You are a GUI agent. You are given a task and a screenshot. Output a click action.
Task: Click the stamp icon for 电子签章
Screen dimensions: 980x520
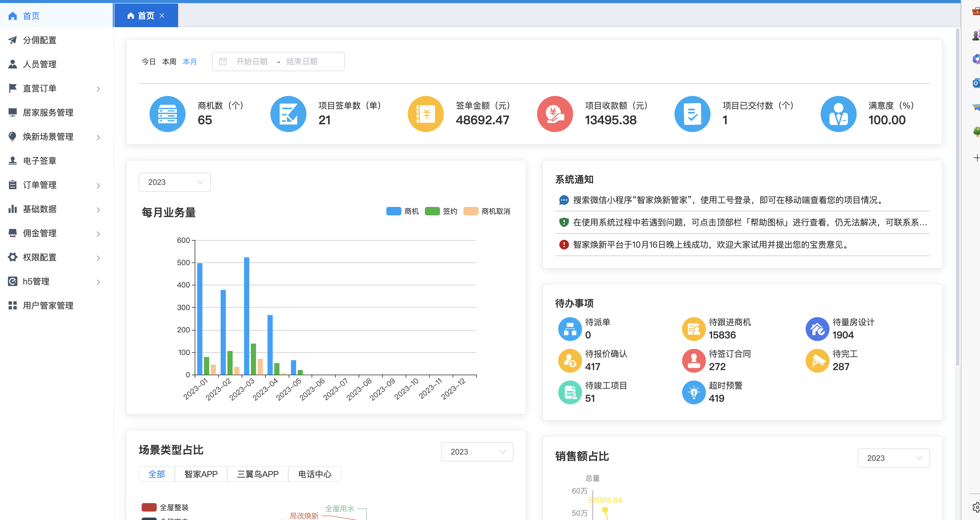[x=13, y=161]
